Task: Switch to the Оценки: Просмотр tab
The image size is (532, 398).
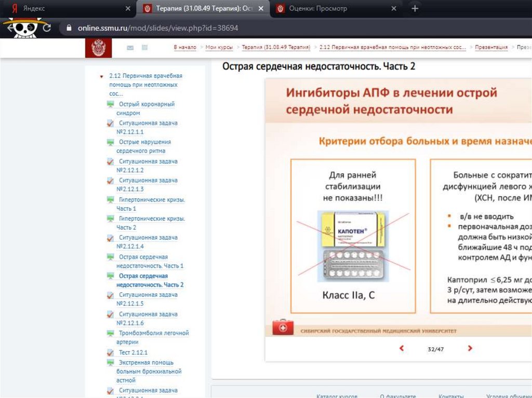Action: 336,8
